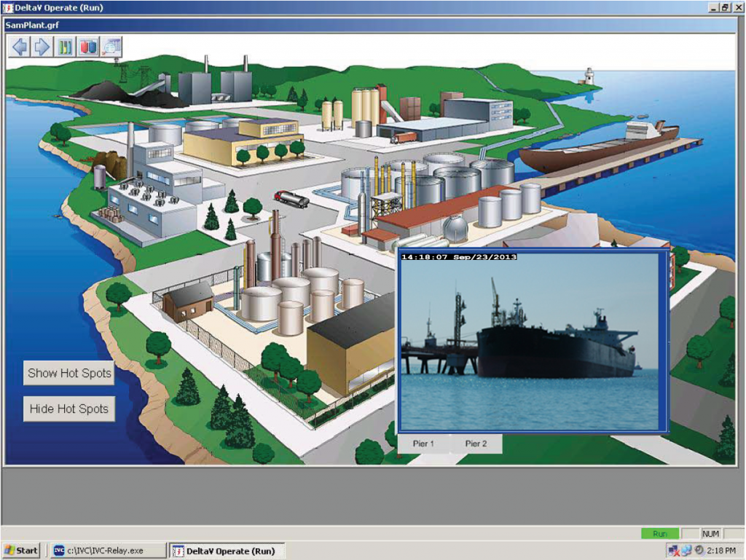Click the disconnected network tray icon
The width and height of the screenshot is (746, 560).
(x=673, y=551)
